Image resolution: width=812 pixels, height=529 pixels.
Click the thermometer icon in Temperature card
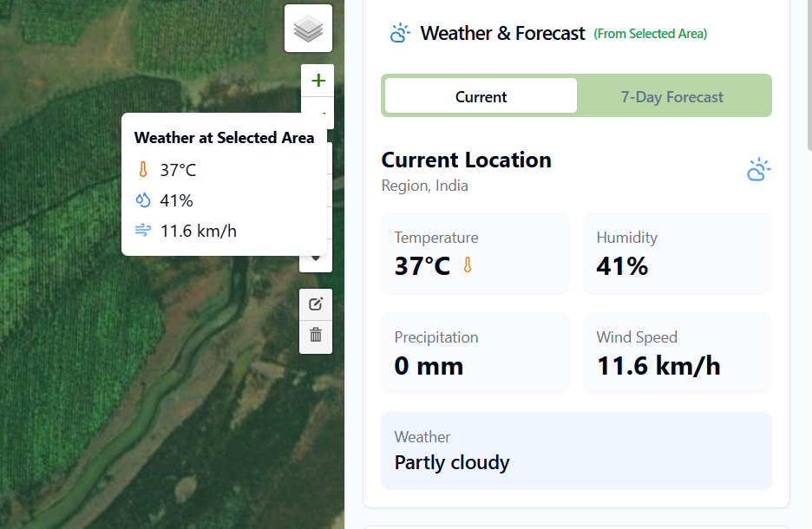(468, 265)
